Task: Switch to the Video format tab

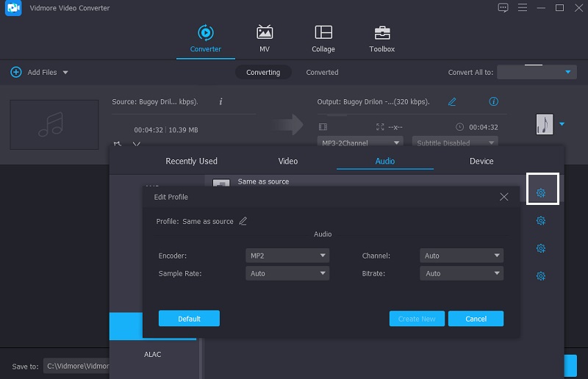Action: point(288,161)
